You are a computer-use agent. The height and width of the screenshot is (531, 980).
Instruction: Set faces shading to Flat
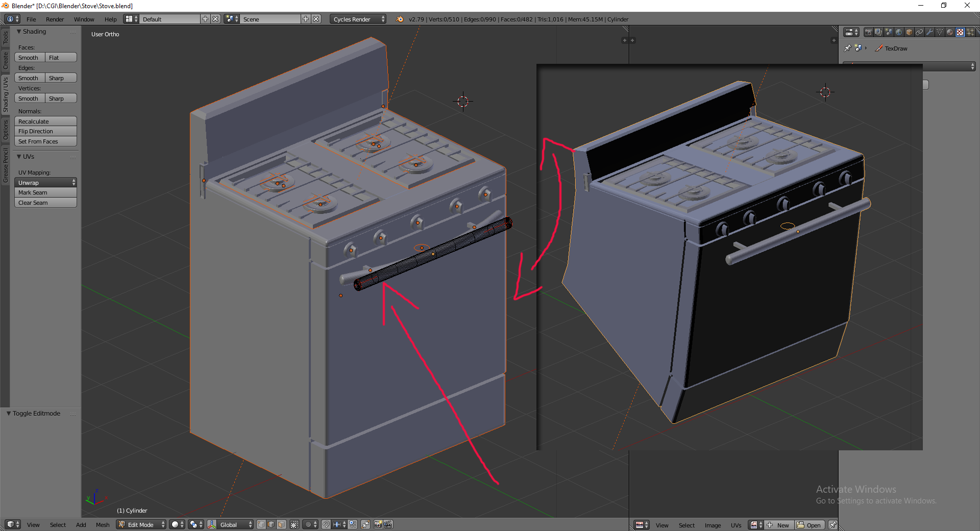click(x=61, y=57)
